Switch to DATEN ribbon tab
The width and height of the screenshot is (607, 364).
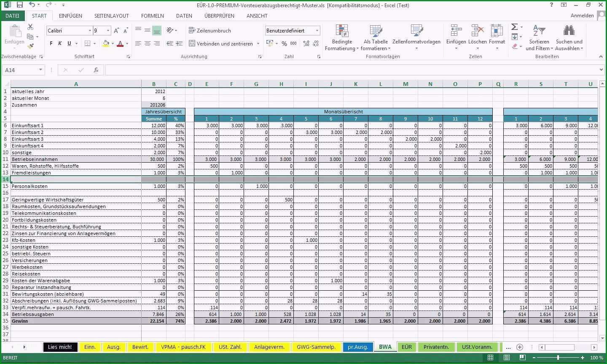pos(184,16)
